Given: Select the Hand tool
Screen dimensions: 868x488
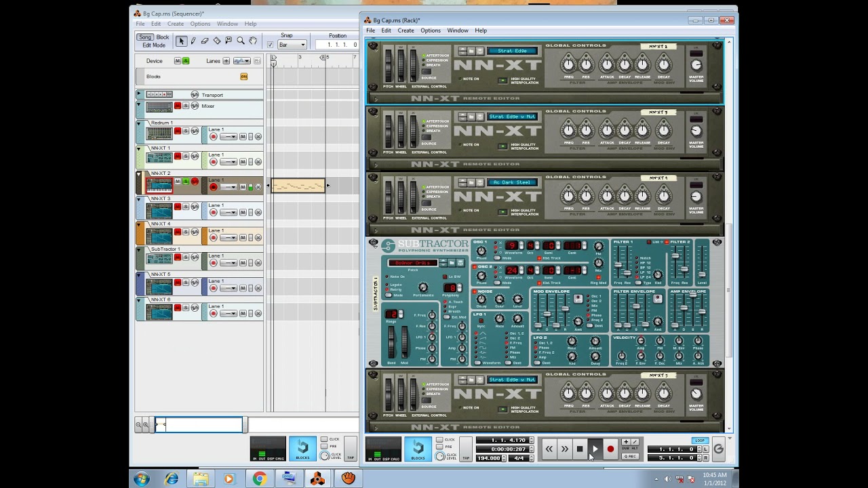Looking at the screenshot, I should pyautogui.click(x=252, y=41).
